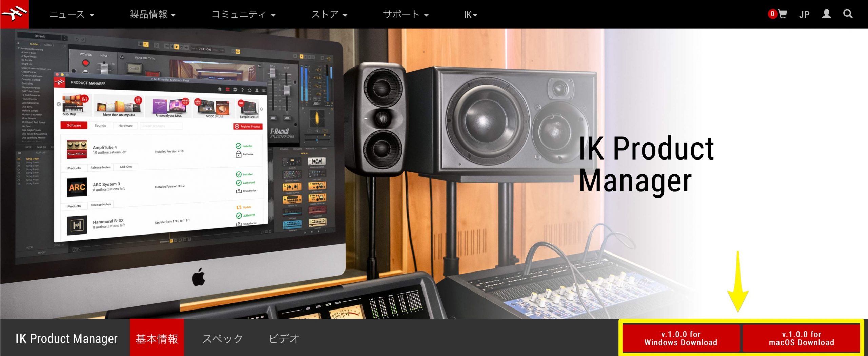Click the IK Product Manager title link
Viewport: 868px width, 356px height.
tap(66, 338)
